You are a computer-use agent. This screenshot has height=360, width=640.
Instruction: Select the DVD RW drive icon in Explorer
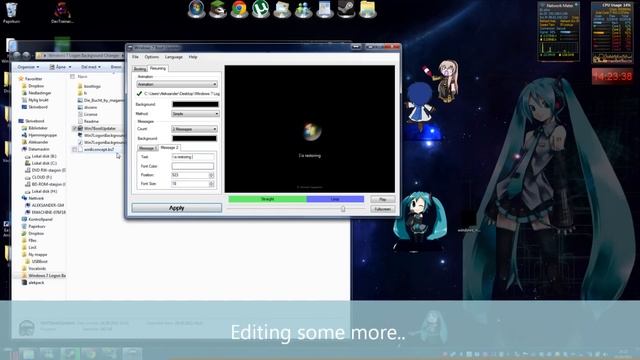28,170
